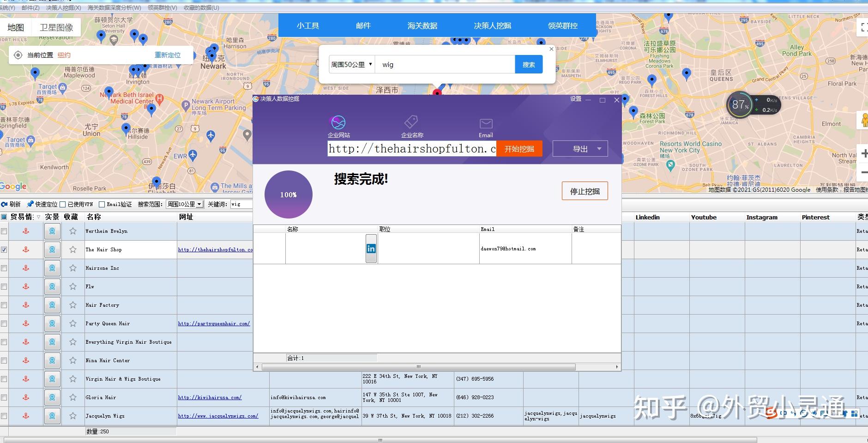868x443 pixels.
Task: Check the Hairzone Inc row checkbox
Action: [x=4, y=268]
